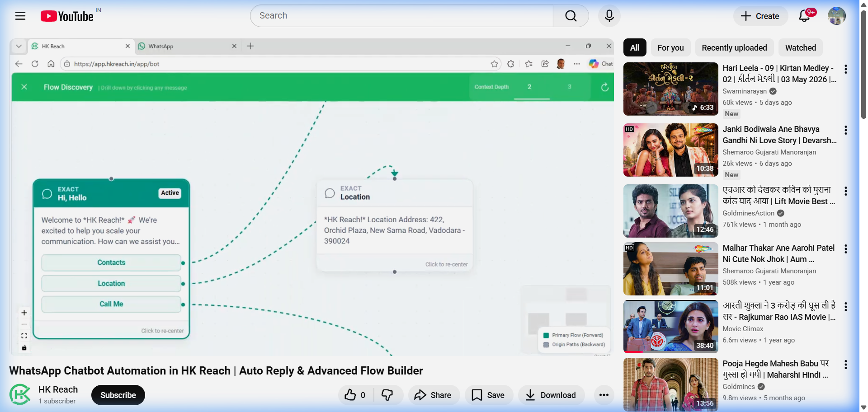This screenshot has width=868, height=412.
Task: Click bookmark star in video address bar
Action: click(495, 64)
